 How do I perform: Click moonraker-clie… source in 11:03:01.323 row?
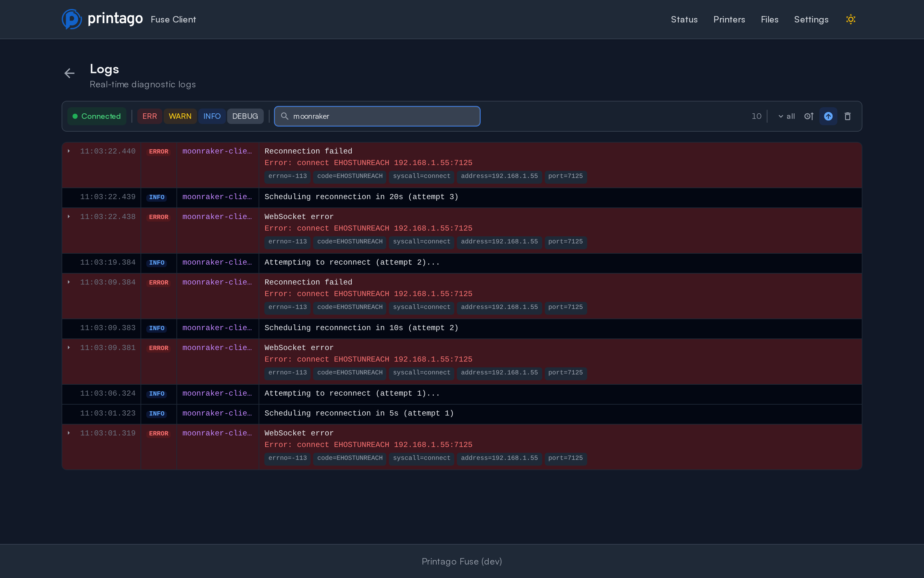(x=217, y=413)
